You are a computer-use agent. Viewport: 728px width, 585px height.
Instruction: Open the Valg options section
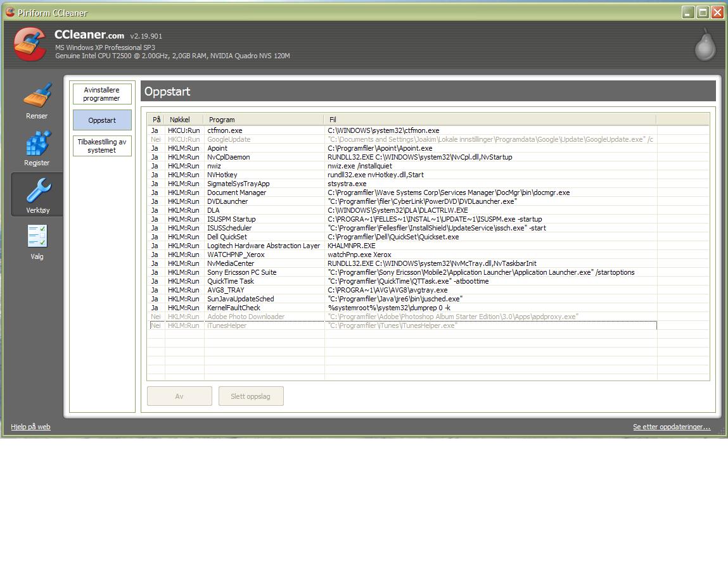point(37,242)
